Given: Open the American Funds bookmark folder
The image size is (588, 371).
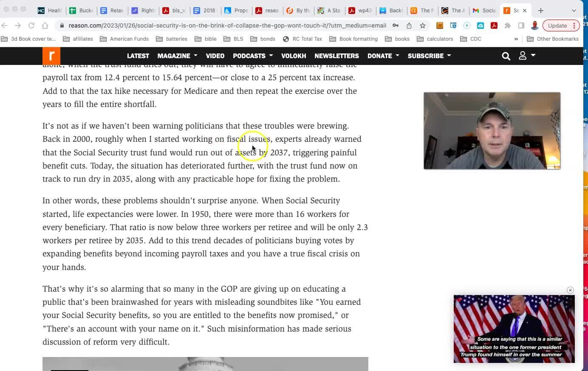Looking at the screenshot, I should tap(124, 39).
